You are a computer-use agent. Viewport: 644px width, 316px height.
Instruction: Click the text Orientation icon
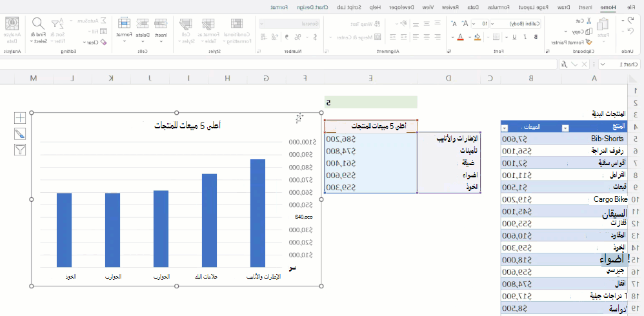(x=404, y=23)
